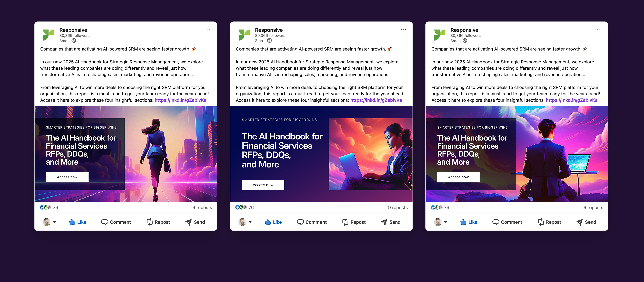View 9 reposts on first post
Screen dimensions: 644x282
point(202,207)
